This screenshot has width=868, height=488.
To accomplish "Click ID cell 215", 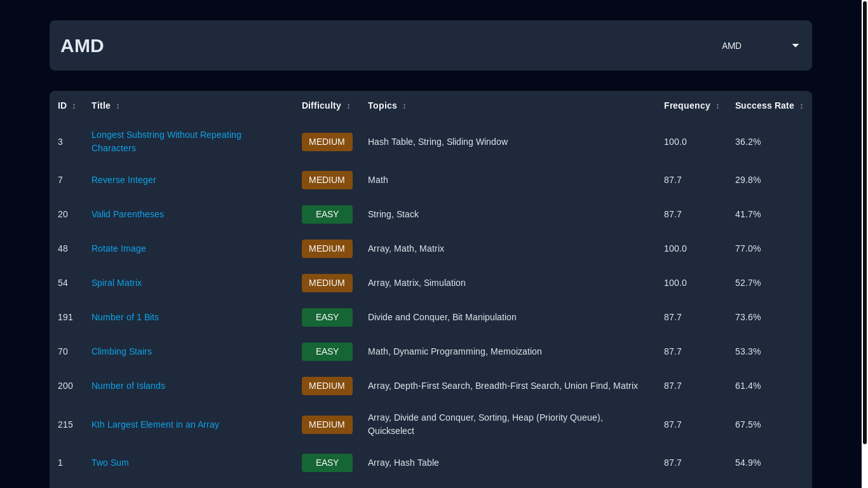I will coord(65,424).
